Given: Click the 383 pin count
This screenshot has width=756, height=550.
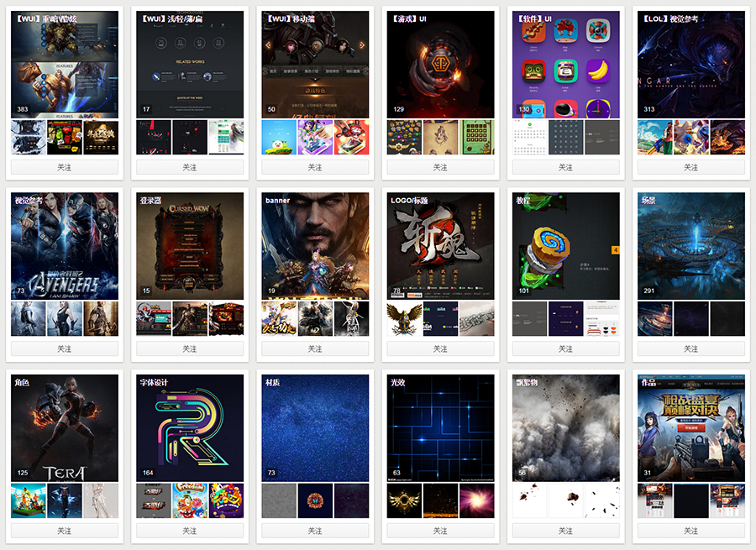Looking at the screenshot, I should click(x=22, y=109).
